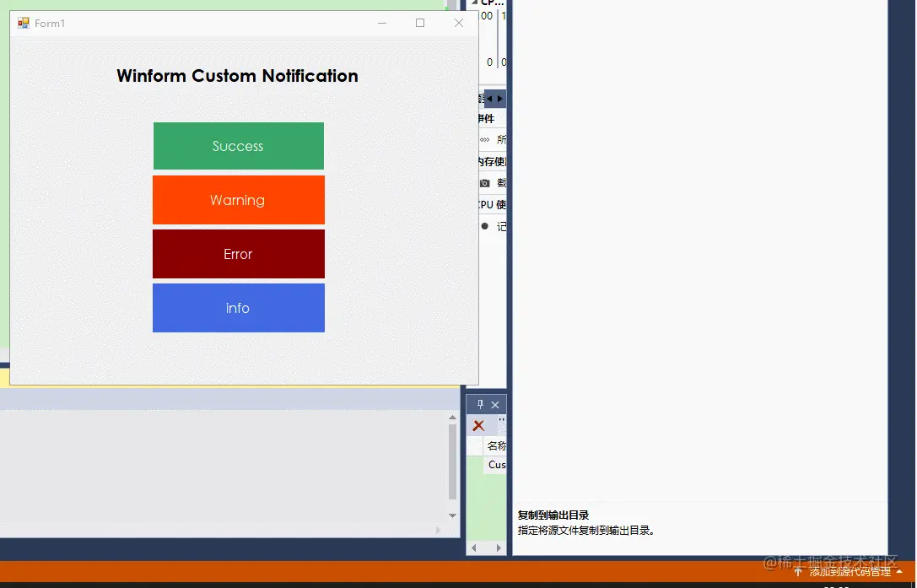
Task: Click the output scrollbar down arrow
Action: 452,515
